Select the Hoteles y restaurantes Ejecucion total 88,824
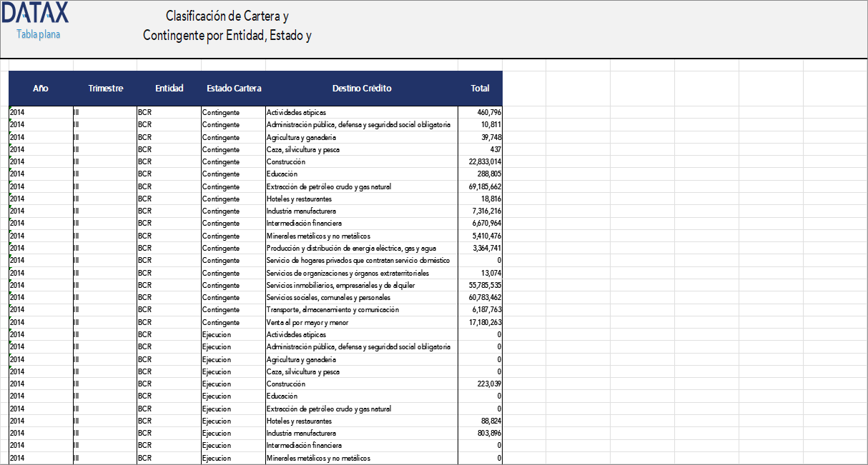Screen dimensions: 868x465 coord(480,421)
